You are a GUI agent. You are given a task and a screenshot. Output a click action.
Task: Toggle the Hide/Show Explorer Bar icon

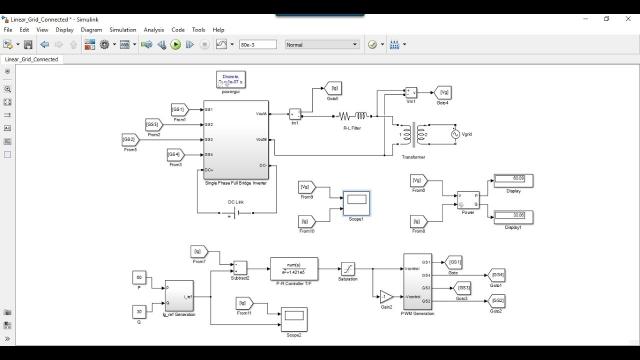tap(7, 72)
